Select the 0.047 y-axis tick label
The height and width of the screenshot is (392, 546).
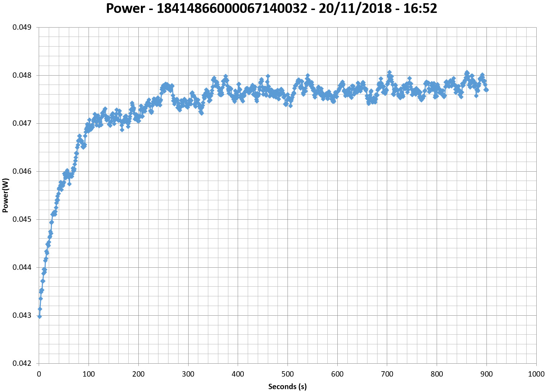22,124
